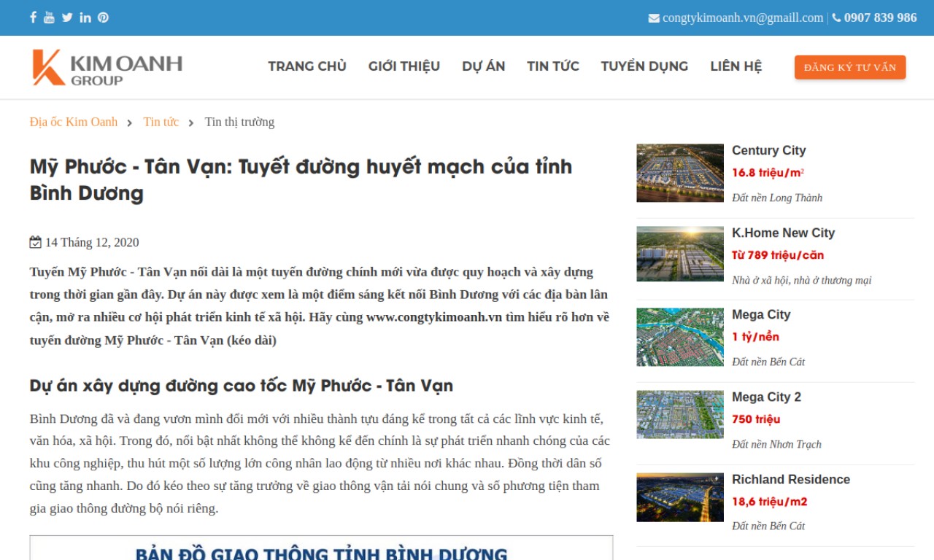Open the Pinterest social icon
934x560 pixels.
point(103,17)
